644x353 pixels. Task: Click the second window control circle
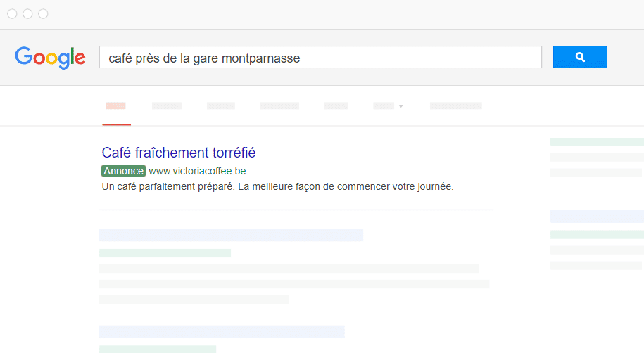[x=27, y=14]
